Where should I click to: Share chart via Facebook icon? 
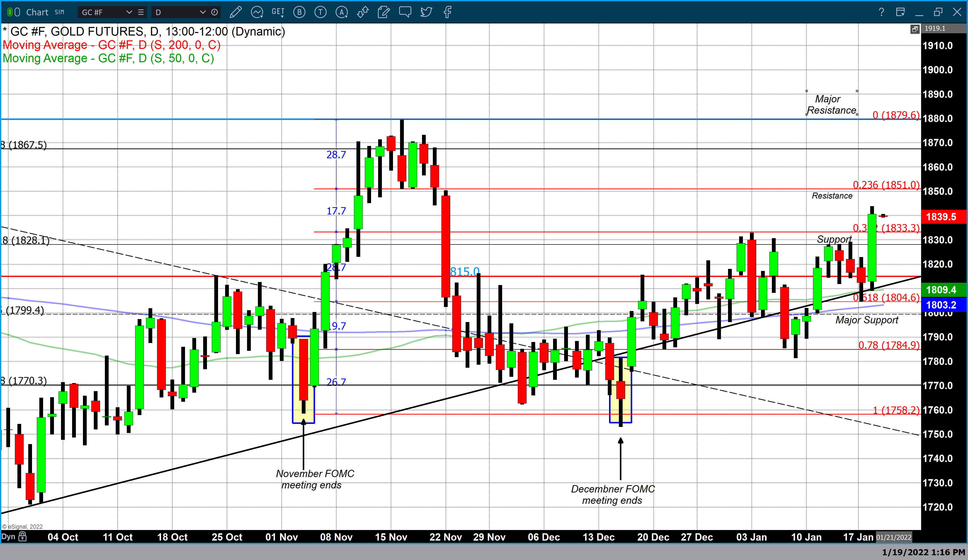coord(447,12)
